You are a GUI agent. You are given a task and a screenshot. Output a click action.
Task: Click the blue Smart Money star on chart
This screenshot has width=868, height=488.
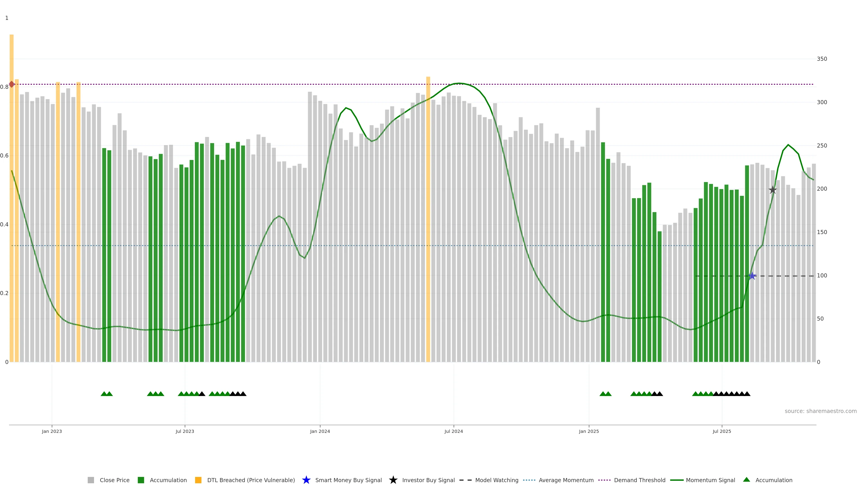coord(752,276)
